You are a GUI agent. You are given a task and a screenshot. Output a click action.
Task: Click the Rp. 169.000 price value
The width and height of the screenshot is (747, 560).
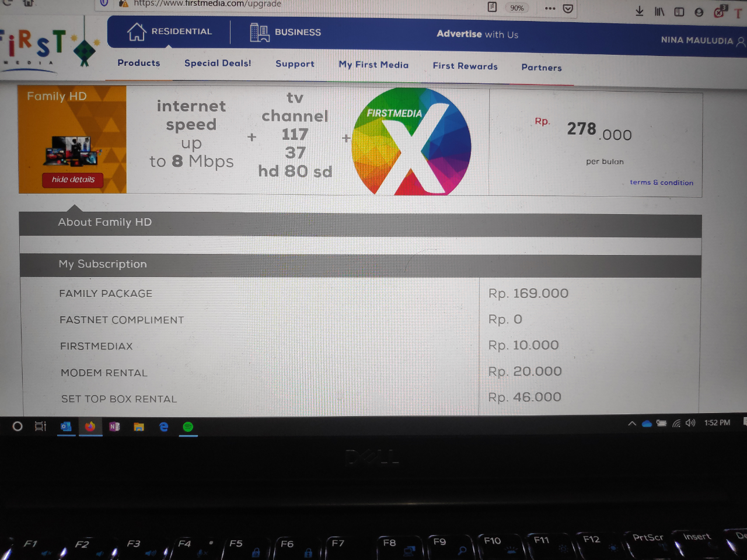coord(528,293)
